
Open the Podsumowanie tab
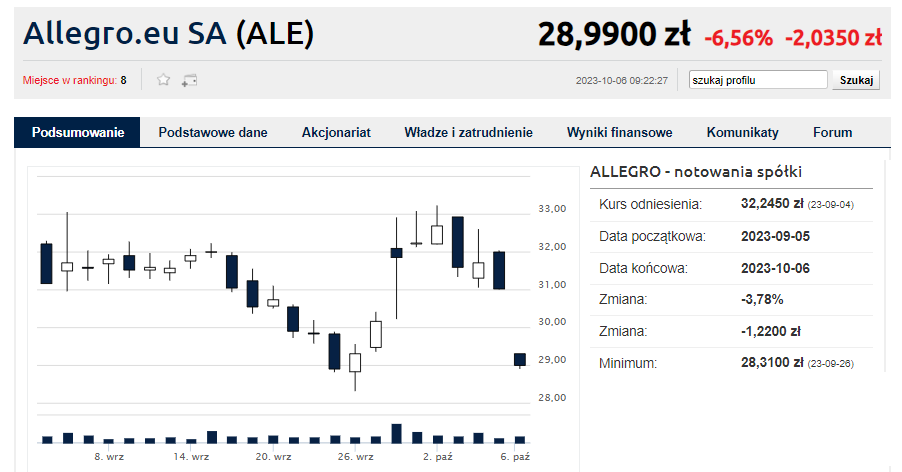click(x=77, y=132)
